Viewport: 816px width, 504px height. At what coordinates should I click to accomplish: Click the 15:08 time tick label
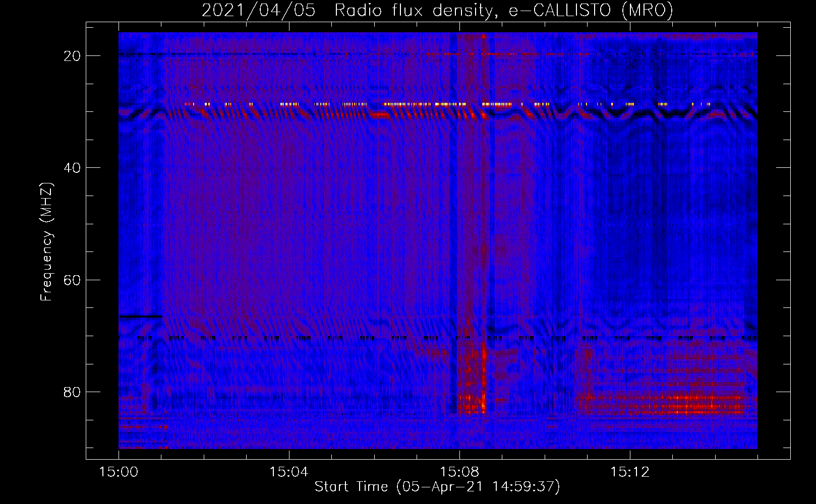[459, 472]
